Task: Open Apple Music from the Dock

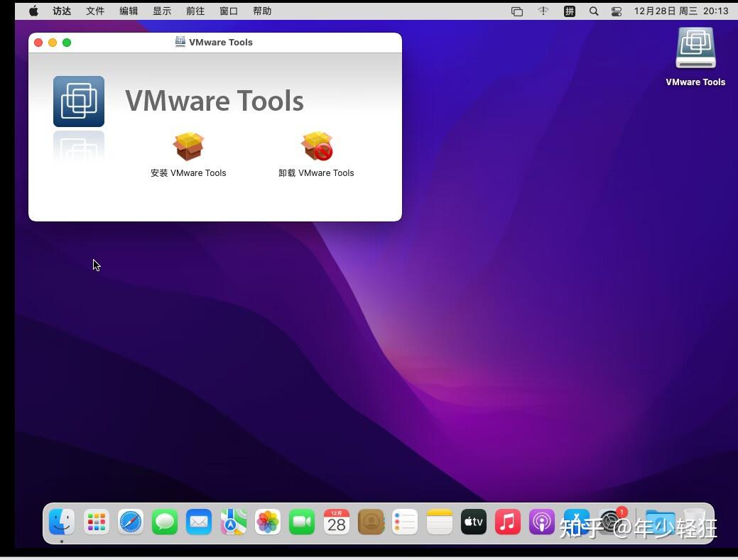Action: coord(507,522)
